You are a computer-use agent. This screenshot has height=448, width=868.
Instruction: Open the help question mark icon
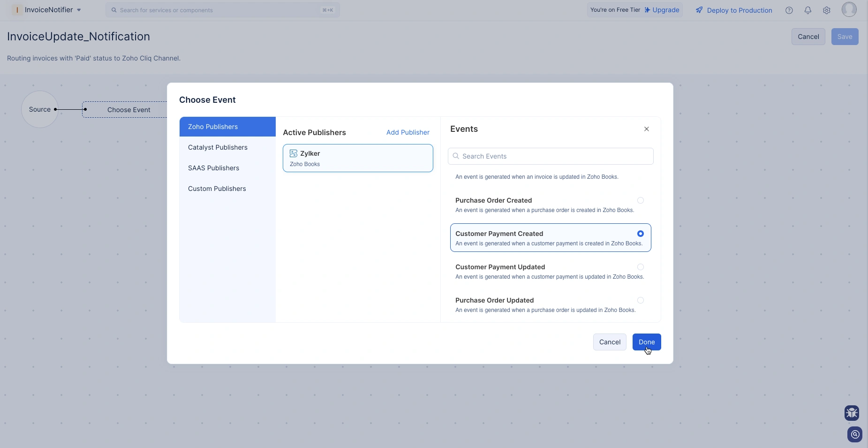tap(789, 10)
